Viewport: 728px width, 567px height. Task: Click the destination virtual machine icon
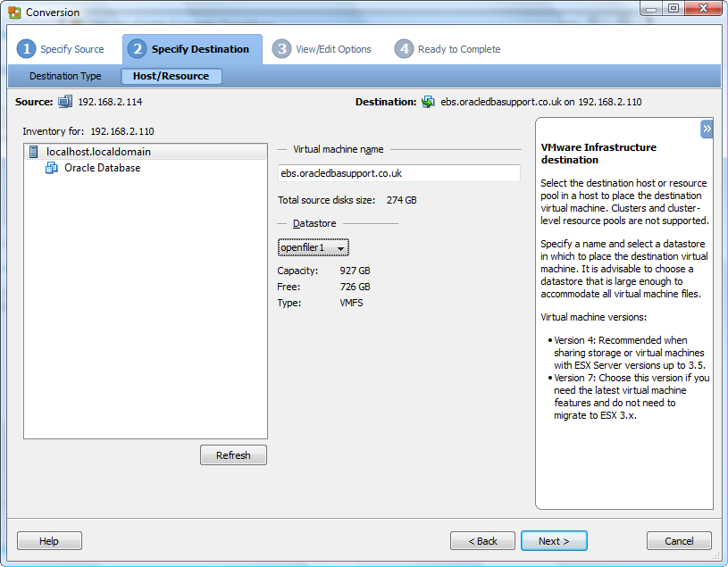(x=428, y=102)
